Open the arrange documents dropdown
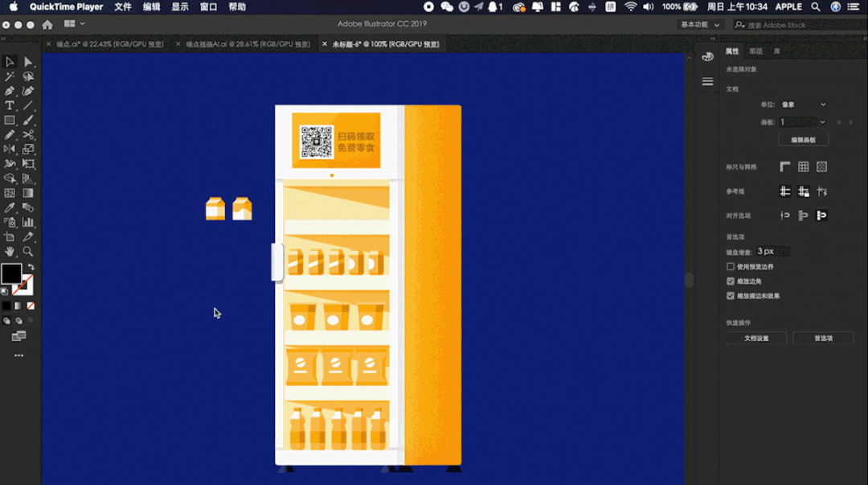This screenshot has height=485, width=868. coord(74,24)
